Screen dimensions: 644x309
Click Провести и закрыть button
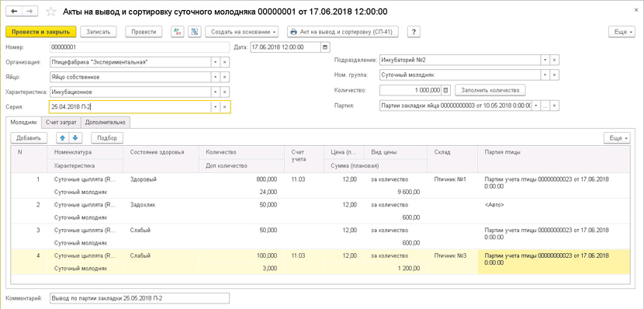[x=41, y=32]
